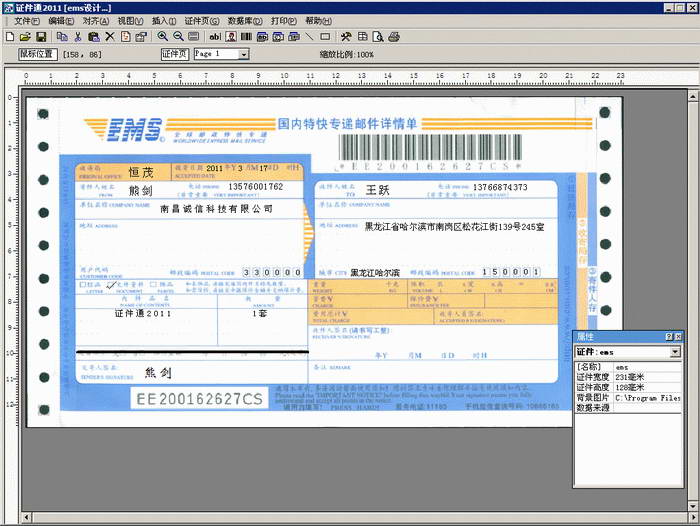Click vertical scrollbar down arrow

[x=693, y=506]
